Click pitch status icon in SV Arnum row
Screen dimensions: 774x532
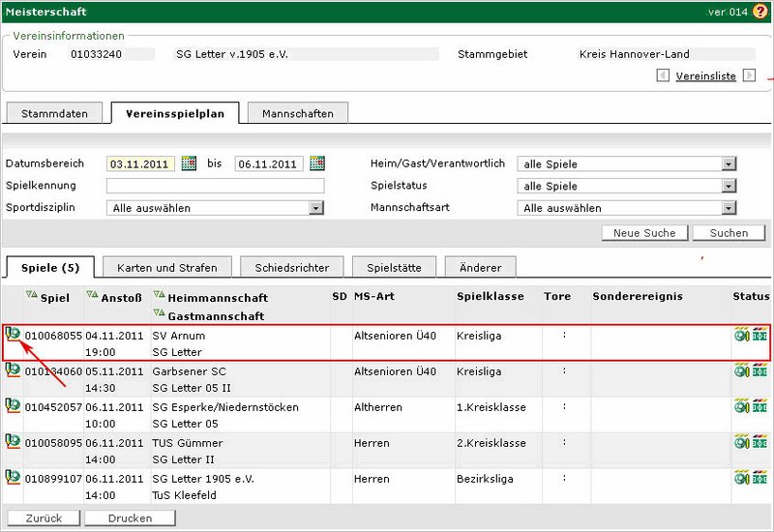(759, 336)
